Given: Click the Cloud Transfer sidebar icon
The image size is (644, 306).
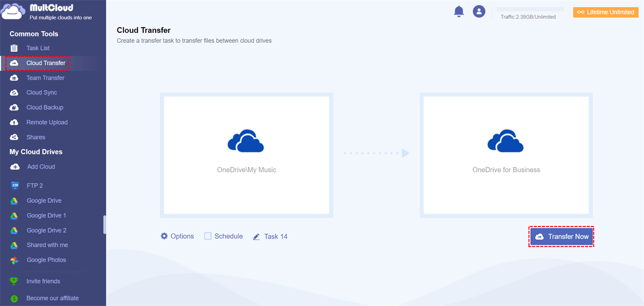Looking at the screenshot, I should (x=14, y=63).
